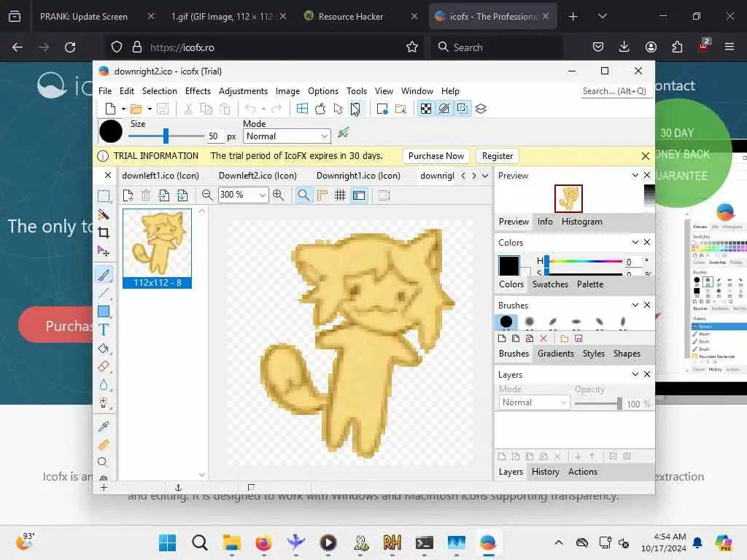The width and height of the screenshot is (747, 560).
Task: Click the Windows icon creation toolbar button
Action: [302, 109]
